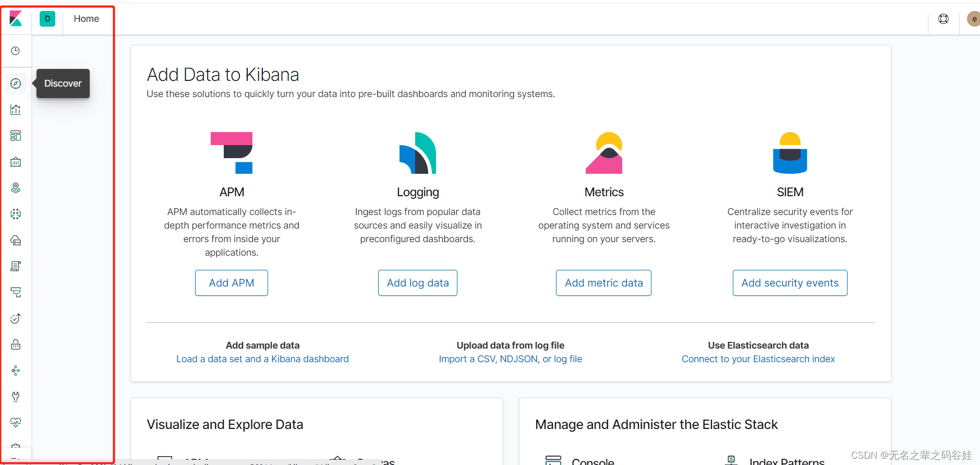The image size is (980, 465).
Task: Open the Default space selector
Action: point(47,19)
